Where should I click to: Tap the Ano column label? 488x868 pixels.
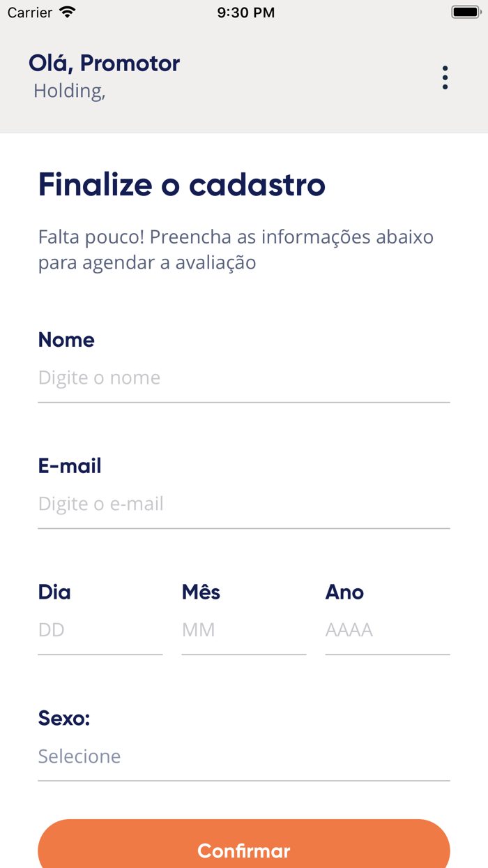pos(344,592)
